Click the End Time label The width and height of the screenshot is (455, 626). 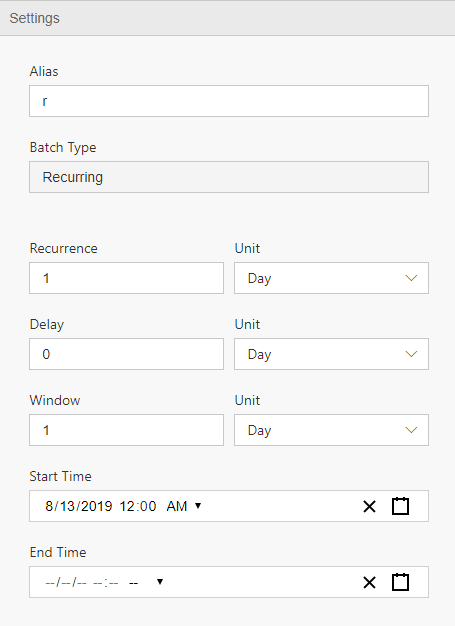point(58,552)
